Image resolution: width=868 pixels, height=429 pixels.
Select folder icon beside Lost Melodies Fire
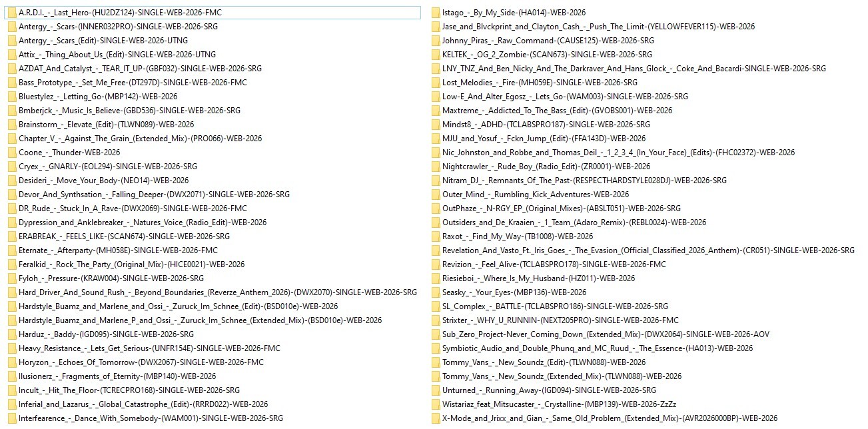click(x=435, y=83)
